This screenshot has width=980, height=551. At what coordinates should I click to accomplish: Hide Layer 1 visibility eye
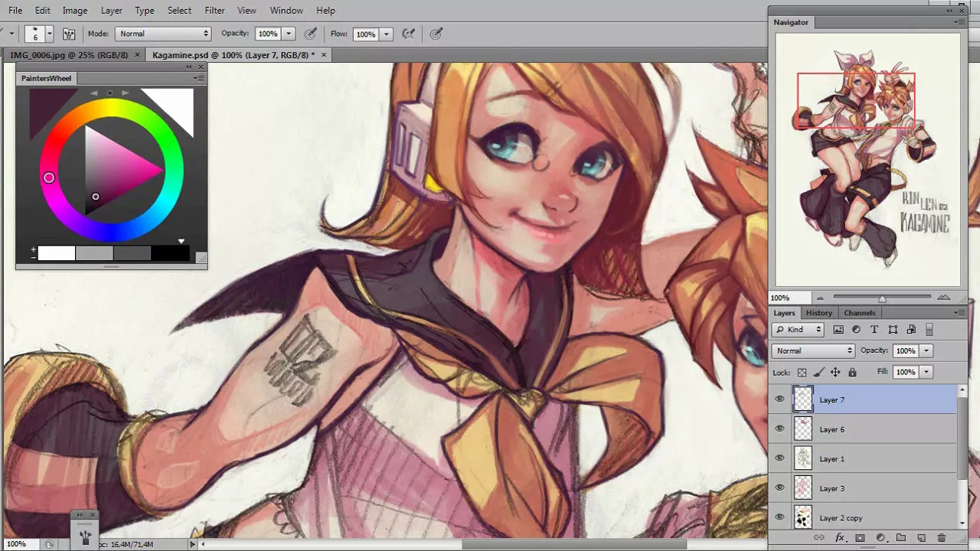click(x=779, y=458)
